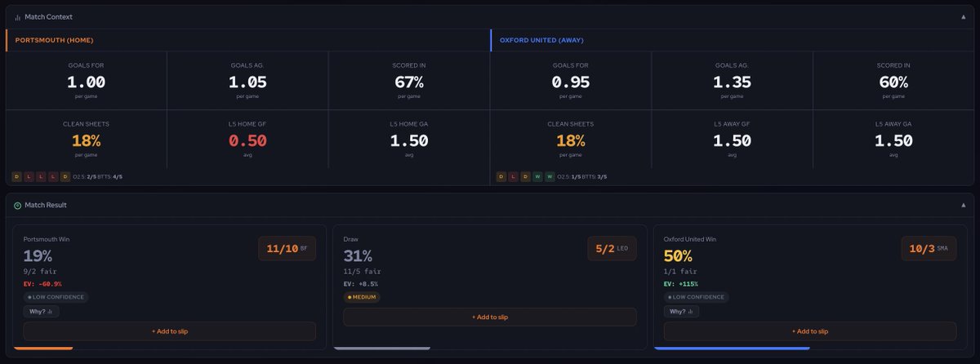Add Draw to slip
This screenshot has width=980, height=364.
tap(489, 317)
